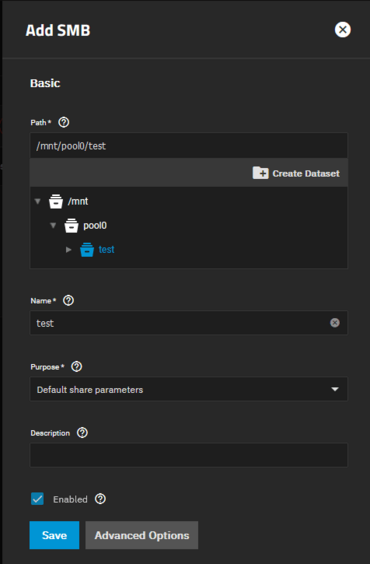Click the /mnt dataset icon
This screenshot has height=564, width=370.
pyautogui.click(x=56, y=201)
